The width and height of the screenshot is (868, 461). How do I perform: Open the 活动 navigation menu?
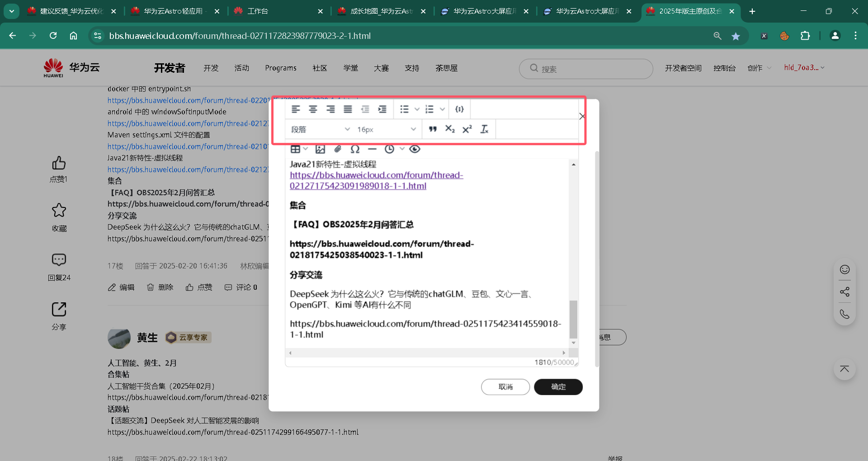click(x=241, y=68)
